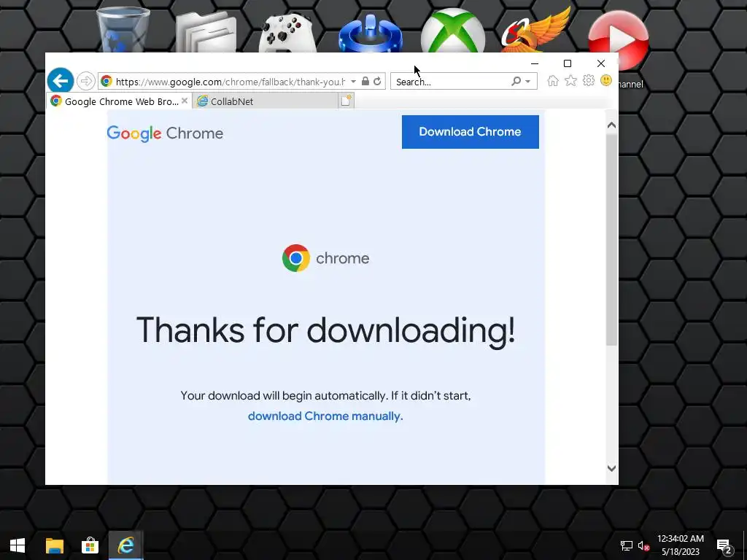747x560 pixels.
Task: Click the grayed forward arrow button
Action: tap(86, 82)
